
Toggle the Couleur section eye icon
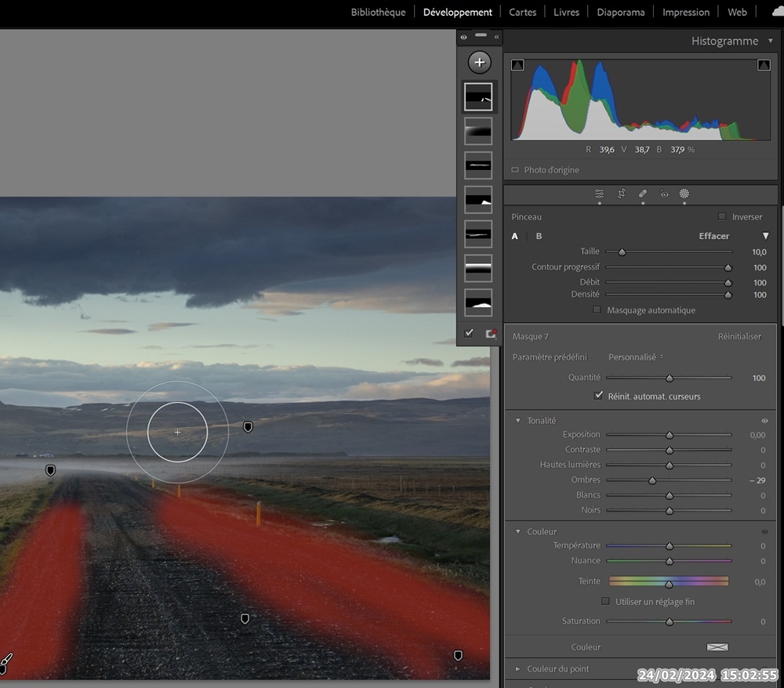click(x=764, y=531)
